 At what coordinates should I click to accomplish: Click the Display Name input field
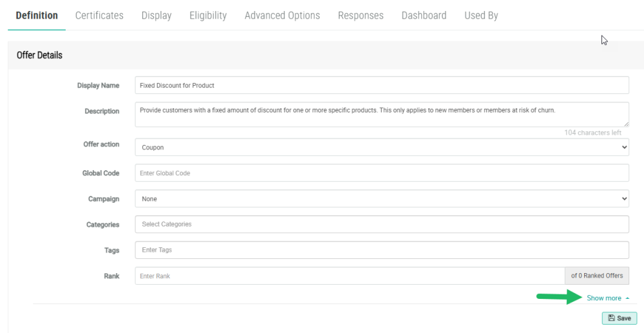(381, 85)
